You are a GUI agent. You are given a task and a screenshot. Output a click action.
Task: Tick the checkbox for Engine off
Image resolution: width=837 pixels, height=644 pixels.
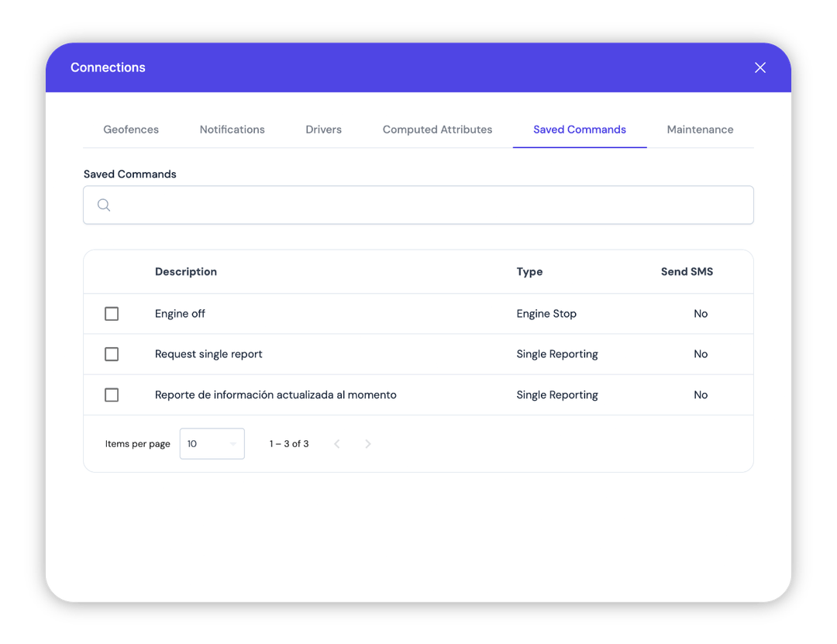click(x=112, y=314)
